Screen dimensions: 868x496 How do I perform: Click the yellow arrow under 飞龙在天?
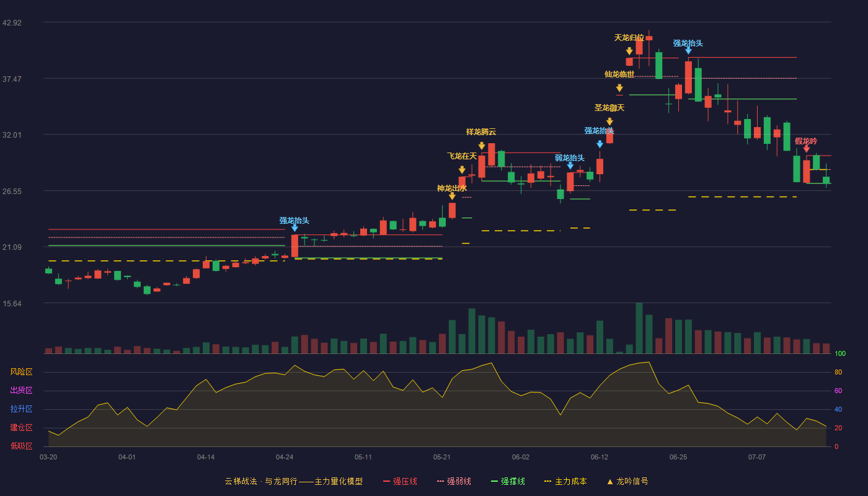pyautogui.click(x=462, y=170)
